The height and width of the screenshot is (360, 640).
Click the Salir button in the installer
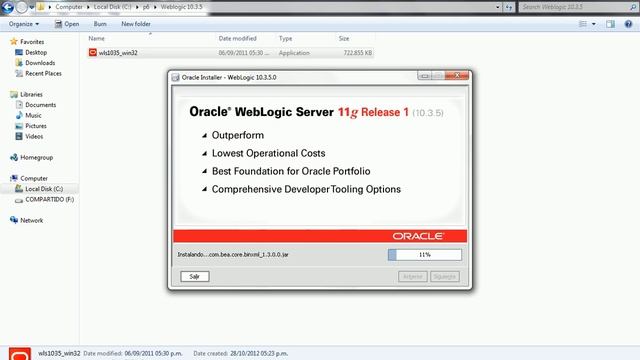(x=195, y=276)
